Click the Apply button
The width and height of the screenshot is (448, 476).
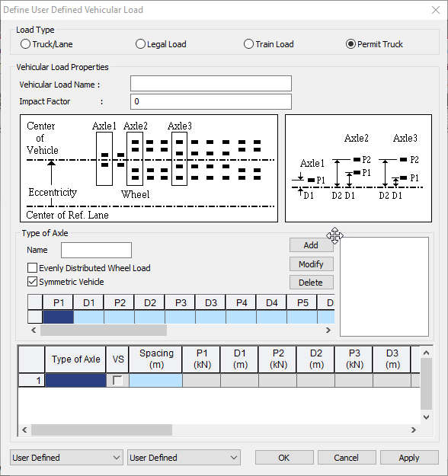point(409,458)
